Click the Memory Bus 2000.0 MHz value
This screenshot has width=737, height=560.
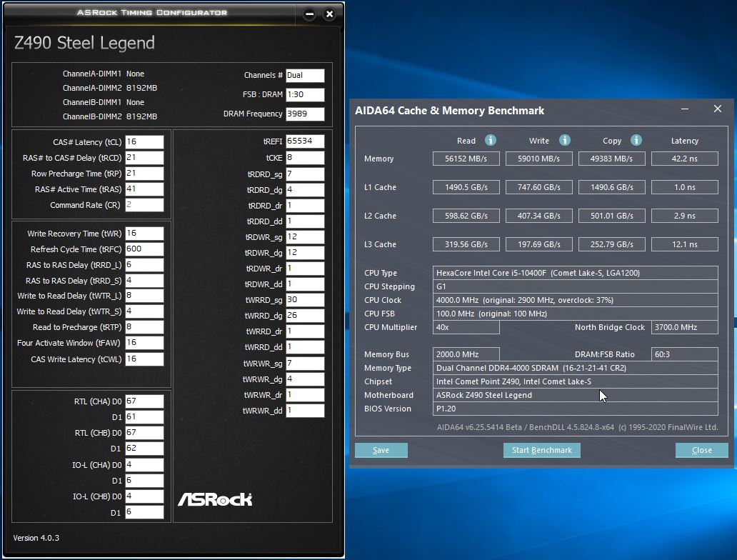pyautogui.click(x=466, y=354)
